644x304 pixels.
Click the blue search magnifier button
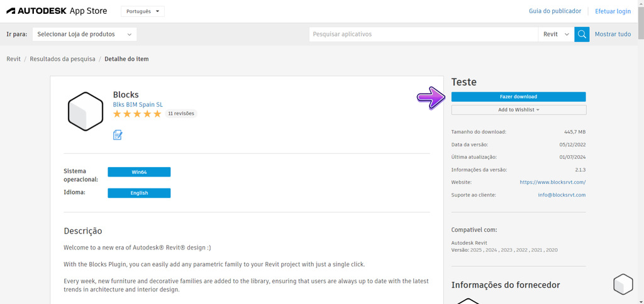pos(582,35)
